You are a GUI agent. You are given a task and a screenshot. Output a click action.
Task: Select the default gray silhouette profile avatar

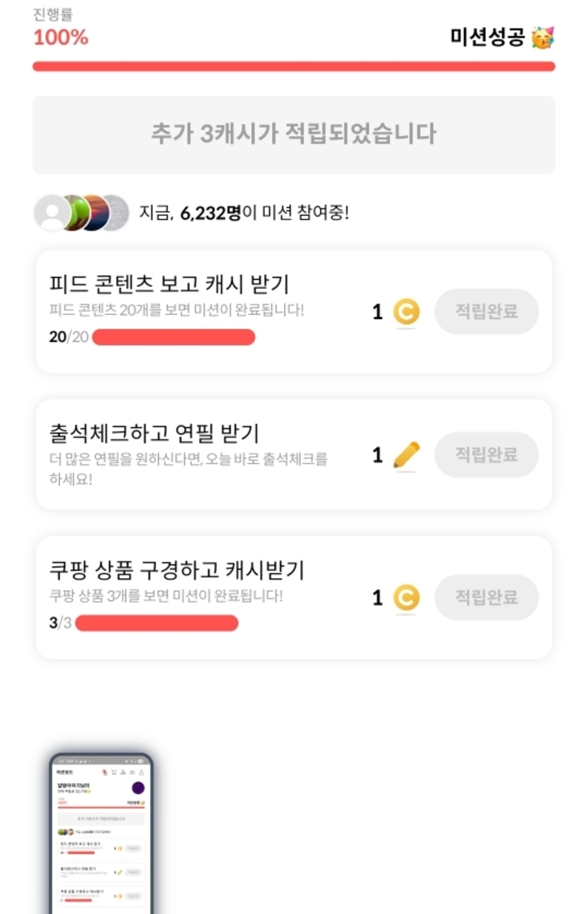52,213
